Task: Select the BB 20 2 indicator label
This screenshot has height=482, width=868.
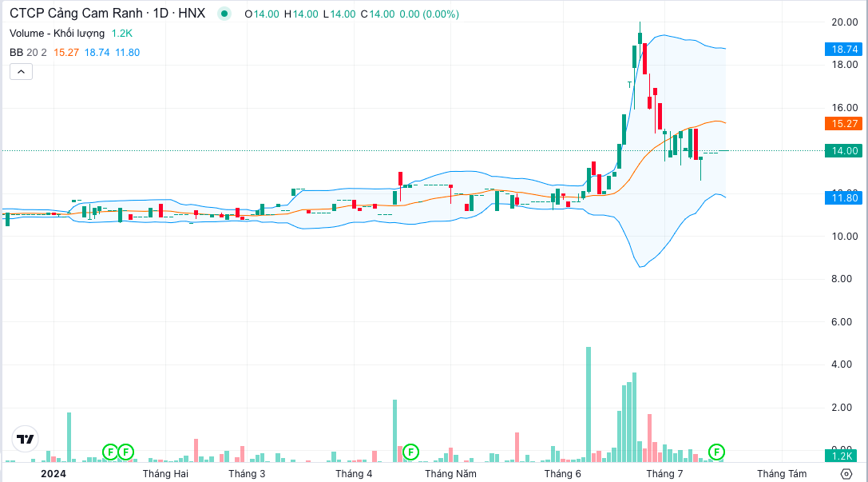Action: point(28,53)
